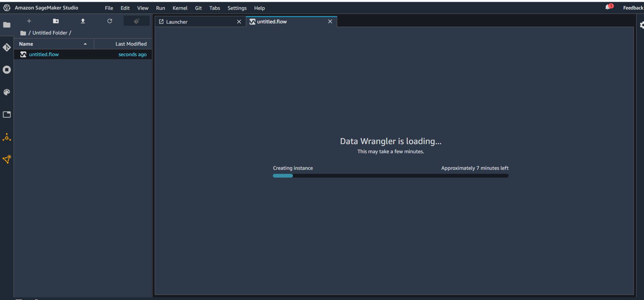Open the open tabs sidebar icon
Image resolution: width=644 pixels, height=300 pixels.
pyautogui.click(x=7, y=115)
